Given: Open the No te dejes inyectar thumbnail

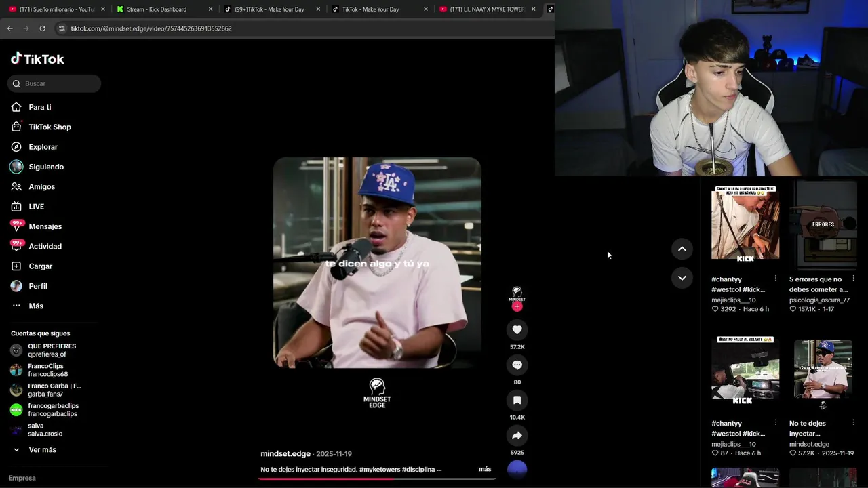Looking at the screenshot, I should 823,369.
